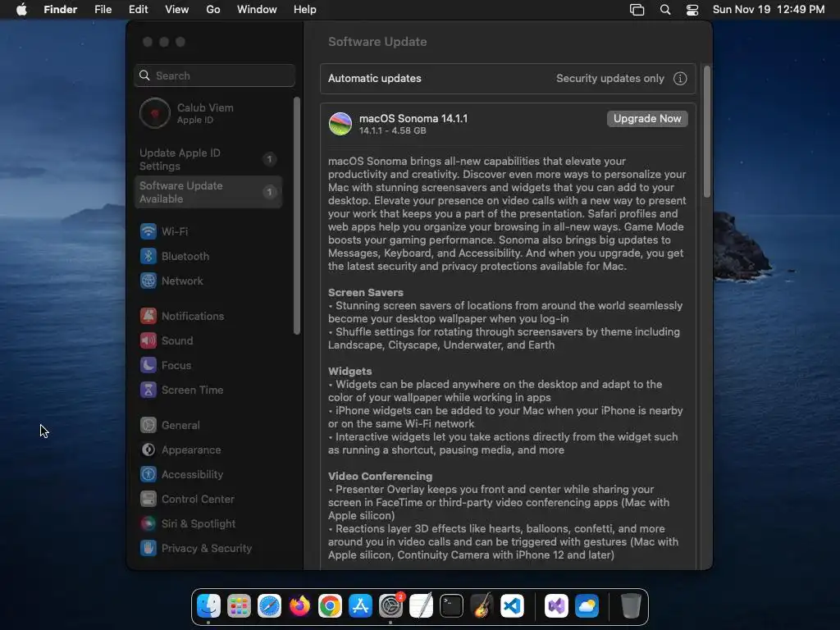Open the File menu

(103, 10)
